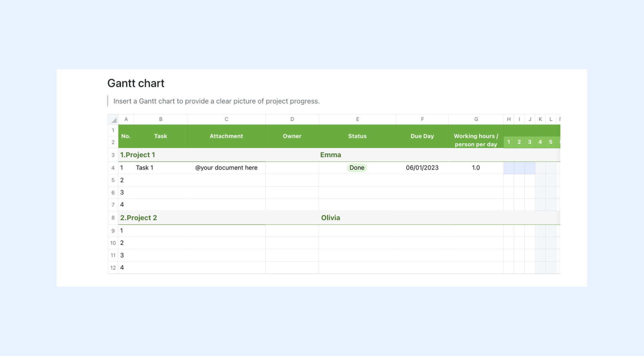Viewport: 644px width, 356px height.
Task: Click the 'Status' header cell
Action: tap(357, 136)
